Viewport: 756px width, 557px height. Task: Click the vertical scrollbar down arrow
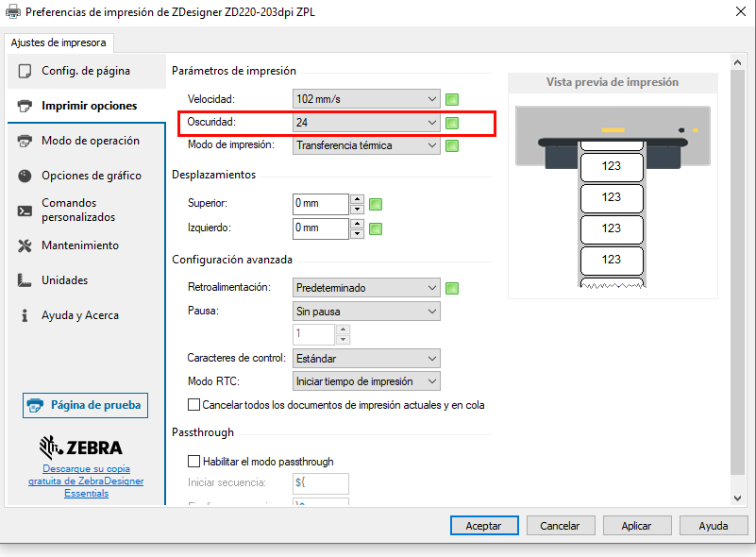(737, 498)
